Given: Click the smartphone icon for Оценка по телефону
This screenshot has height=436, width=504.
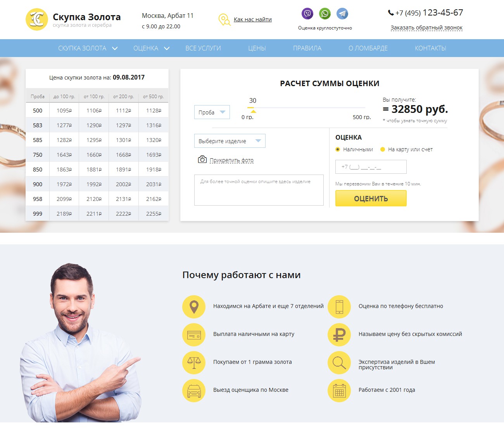Looking at the screenshot, I should 339,306.
